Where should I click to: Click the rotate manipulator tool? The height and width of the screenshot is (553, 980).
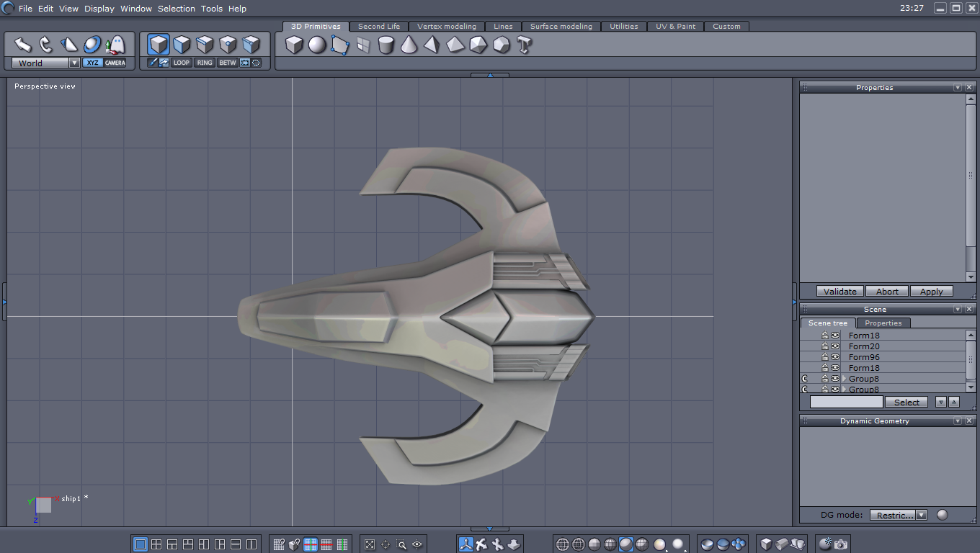46,45
